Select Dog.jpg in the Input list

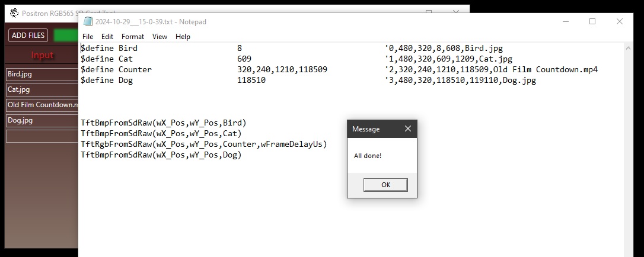pyautogui.click(x=42, y=121)
